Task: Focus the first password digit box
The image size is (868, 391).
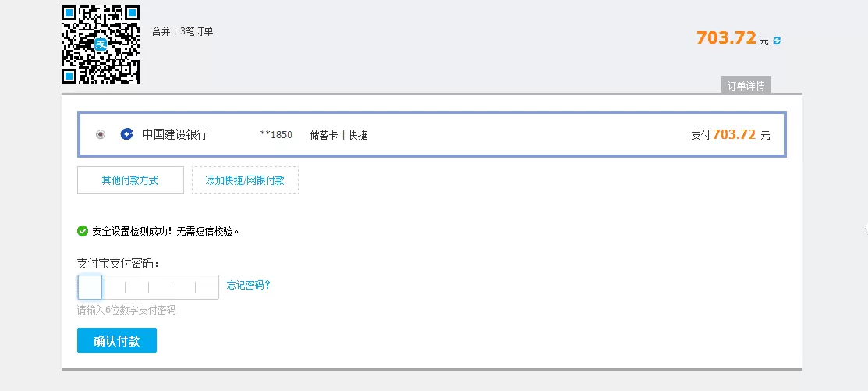Action: click(90, 287)
